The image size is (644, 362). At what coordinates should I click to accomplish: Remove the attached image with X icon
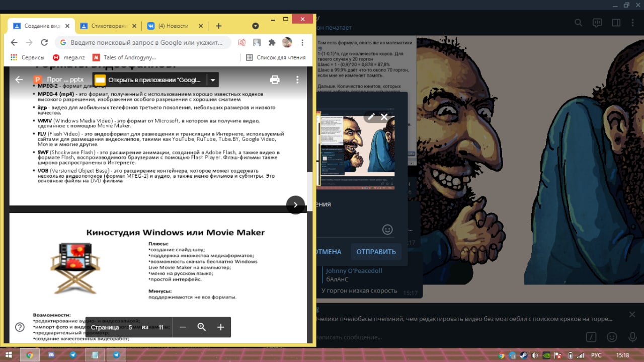[384, 117]
